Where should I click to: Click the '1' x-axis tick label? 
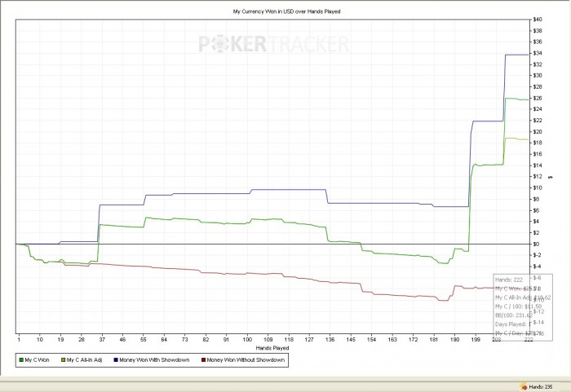19,339
